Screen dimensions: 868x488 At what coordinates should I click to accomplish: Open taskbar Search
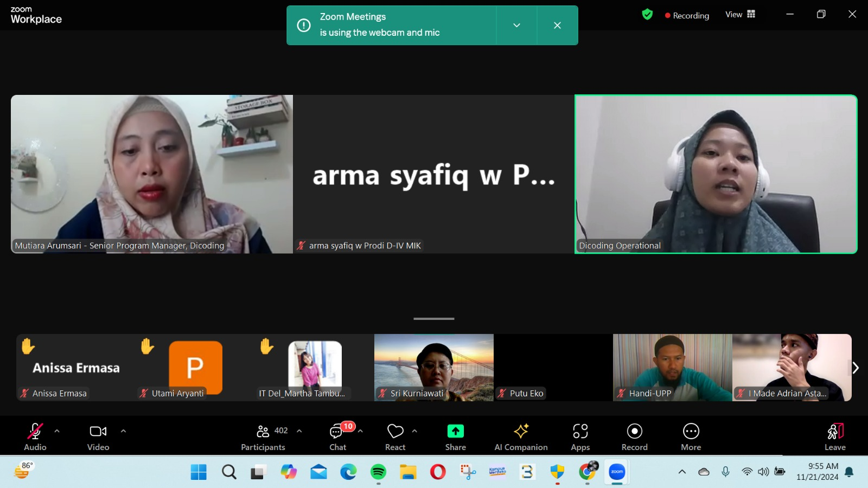229,472
